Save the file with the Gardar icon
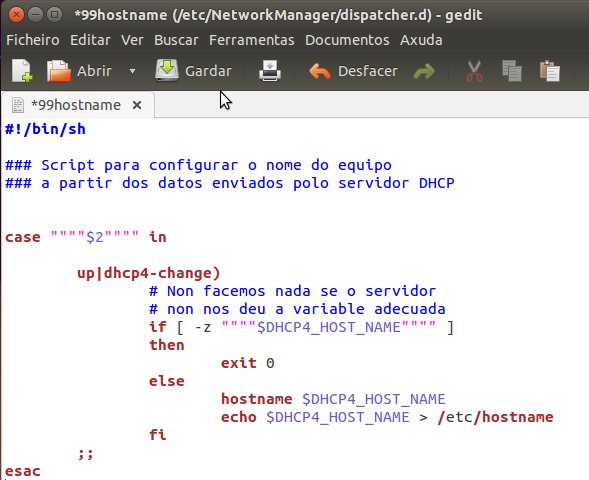 167,70
